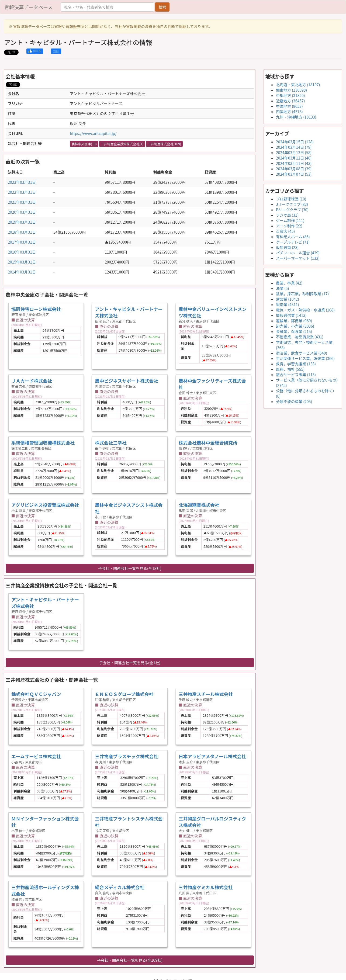
Task: Select the 三井物産株式会社(109) tag
Action: pyautogui.click(x=164, y=144)
